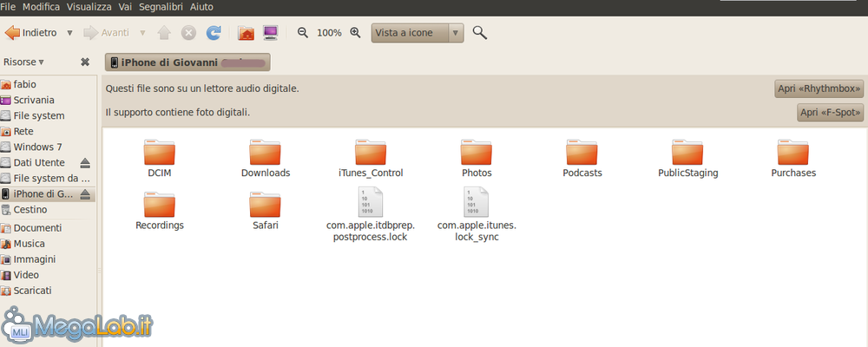Select com.apple.itunes.lock_sync file icon
Viewport: 868px width, 347px height.
coord(477,202)
